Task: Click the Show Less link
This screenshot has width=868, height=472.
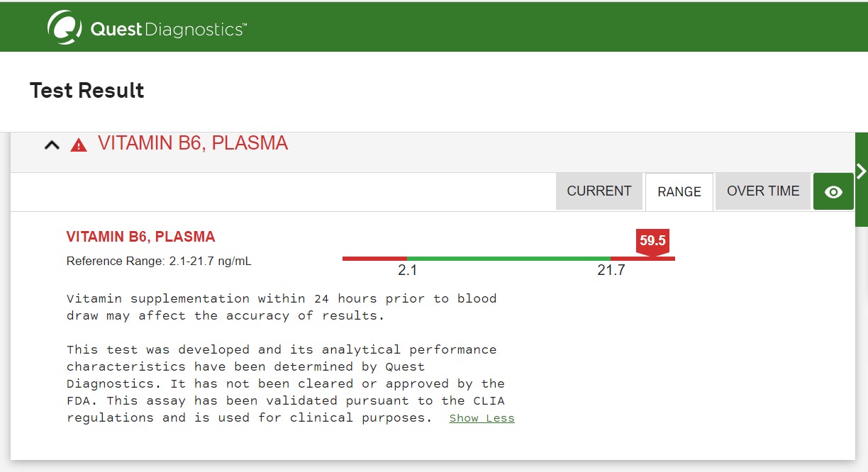Action: [482, 418]
